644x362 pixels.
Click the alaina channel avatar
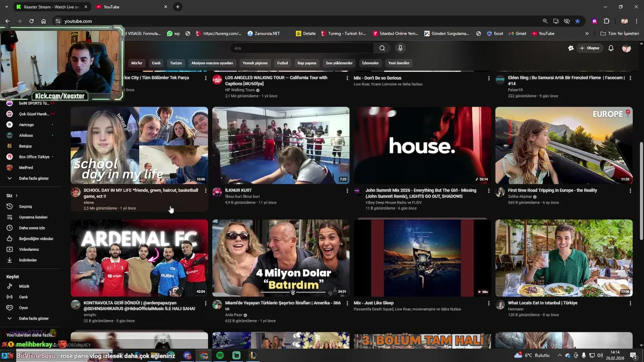[x=75, y=192]
